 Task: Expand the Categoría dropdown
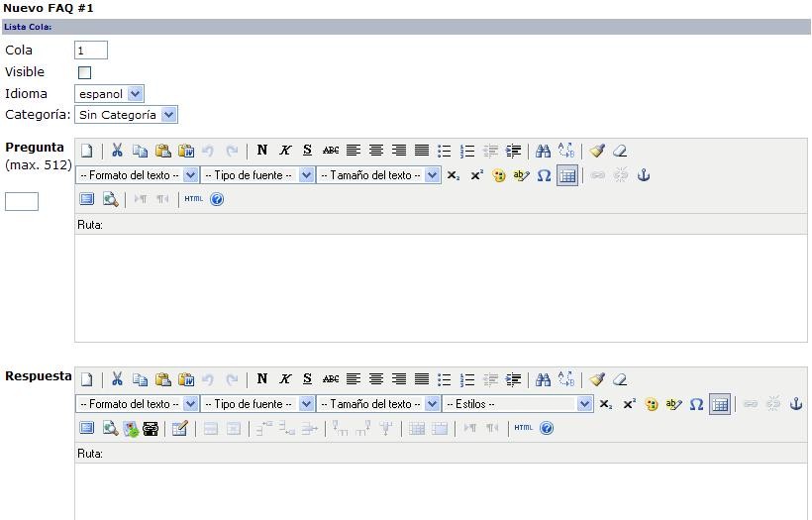[x=126, y=115]
